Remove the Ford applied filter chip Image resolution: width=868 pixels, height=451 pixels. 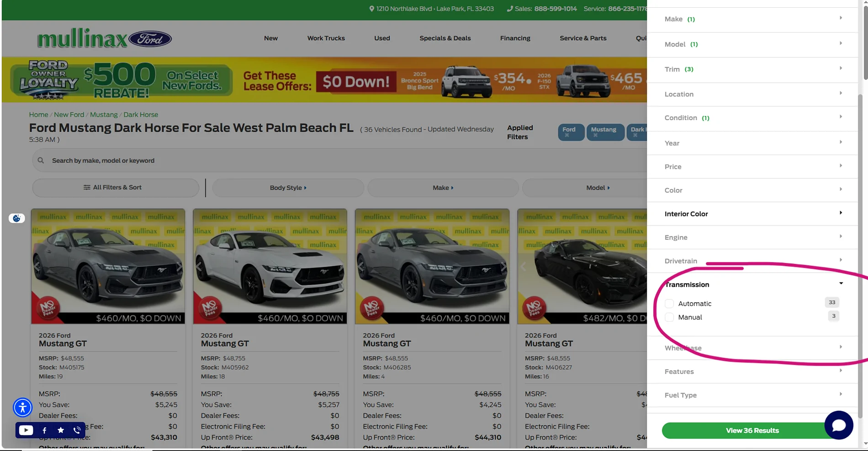[567, 135]
